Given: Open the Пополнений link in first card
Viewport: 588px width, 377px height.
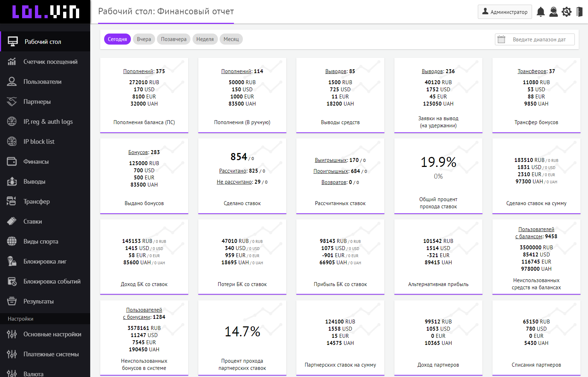Looking at the screenshot, I should click(x=138, y=71).
